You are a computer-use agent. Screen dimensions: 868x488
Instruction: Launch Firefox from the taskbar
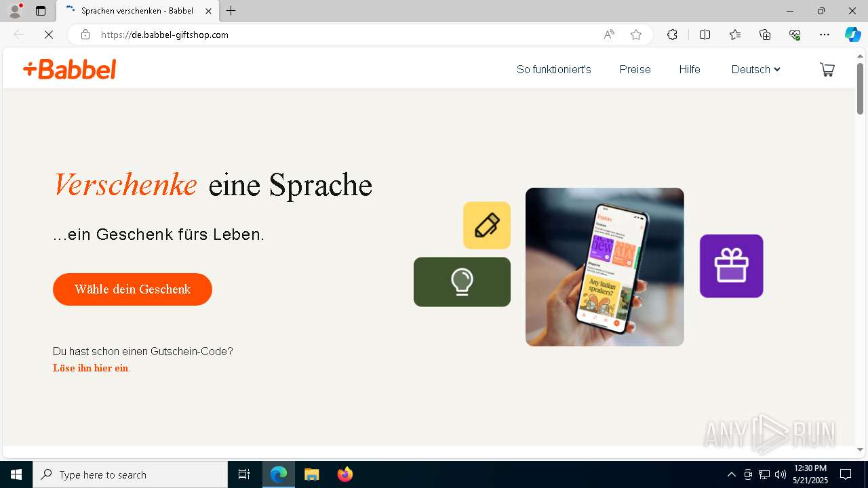(x=345, y=474)
